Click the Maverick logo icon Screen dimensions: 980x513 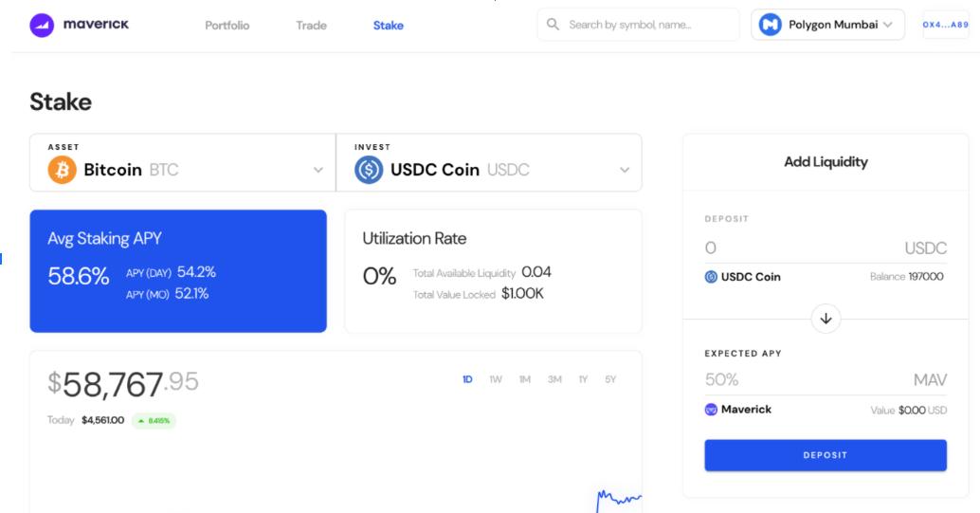42,25
